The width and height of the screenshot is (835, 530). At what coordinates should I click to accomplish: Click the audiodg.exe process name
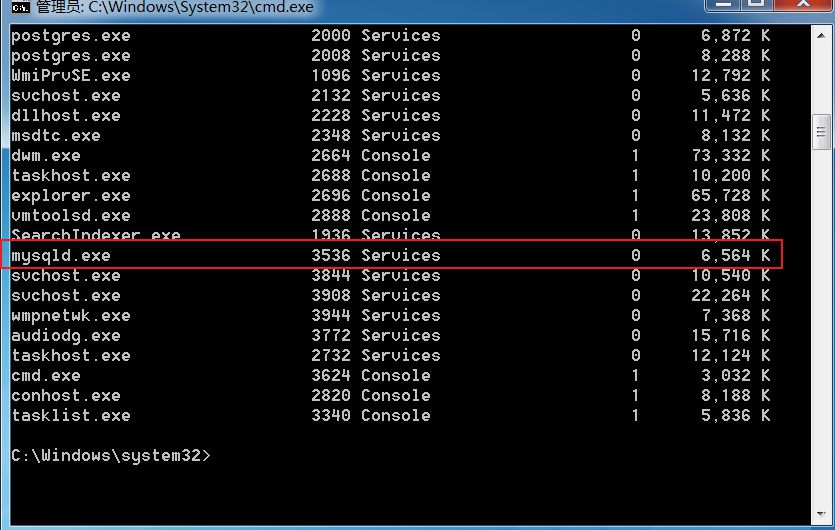coord(65,335)
